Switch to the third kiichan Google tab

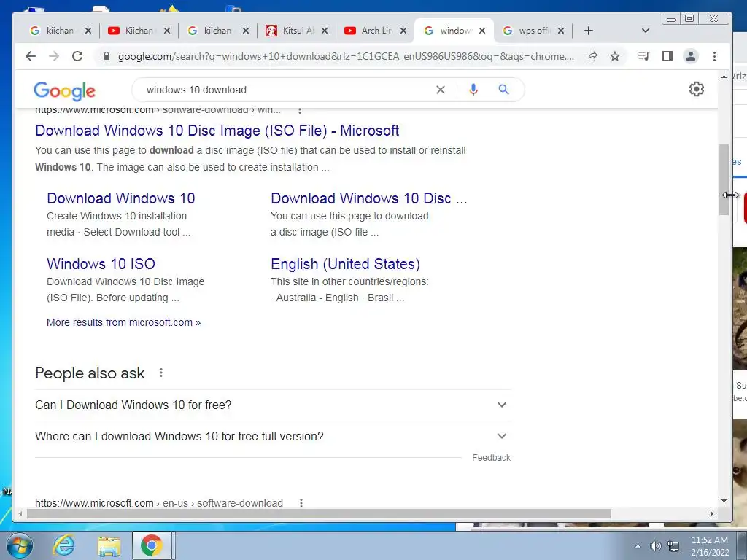click(217, 31)
